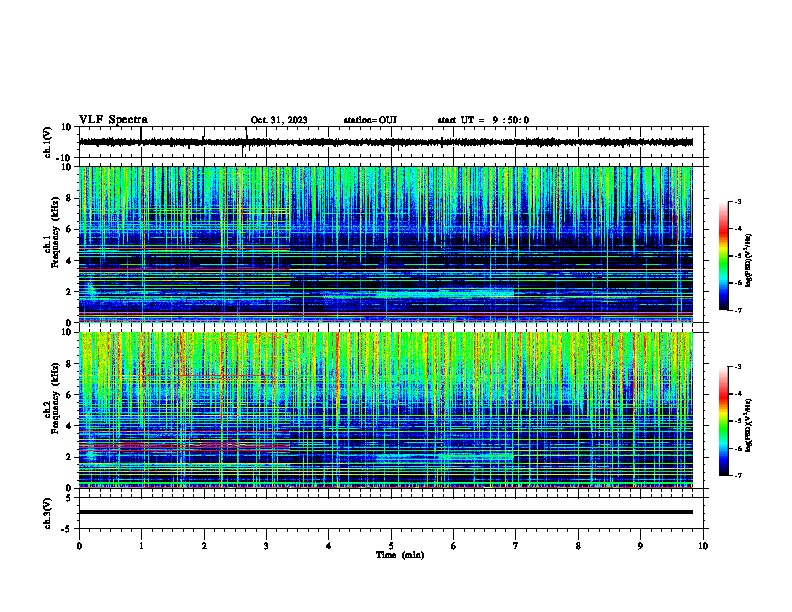Click the "-3" label on ch.1 color bar
792x612 pixels.
tap(738, 201)
